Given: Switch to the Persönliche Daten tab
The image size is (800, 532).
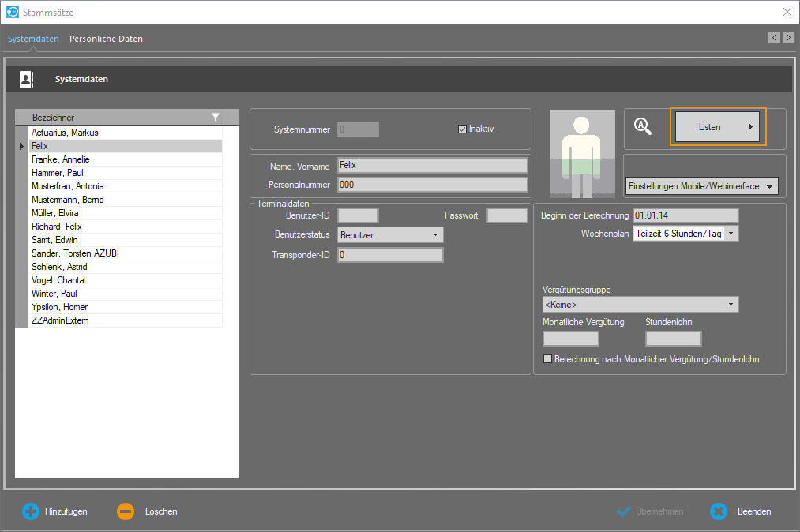Looking at the screenshot, I should [106, 39].
